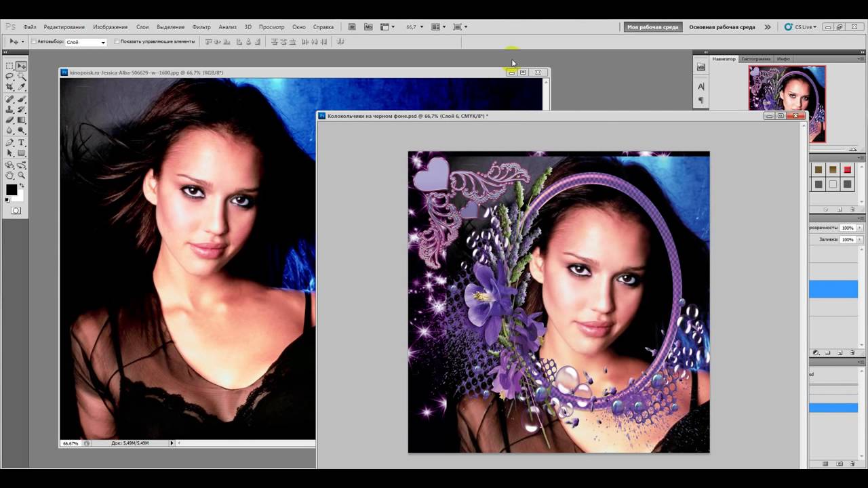Click the Заливка 100% field
This screenshot has height=488, width=868.
tap(848, 239)
